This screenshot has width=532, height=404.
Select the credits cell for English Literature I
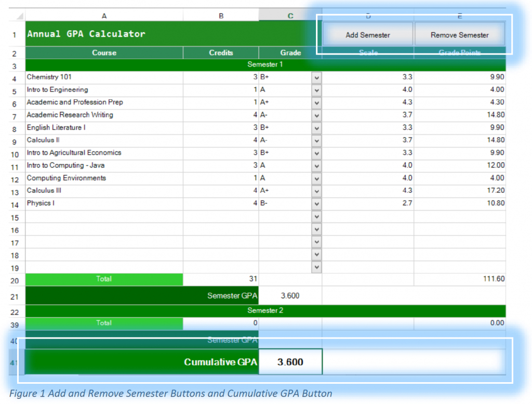click(221, 128)
